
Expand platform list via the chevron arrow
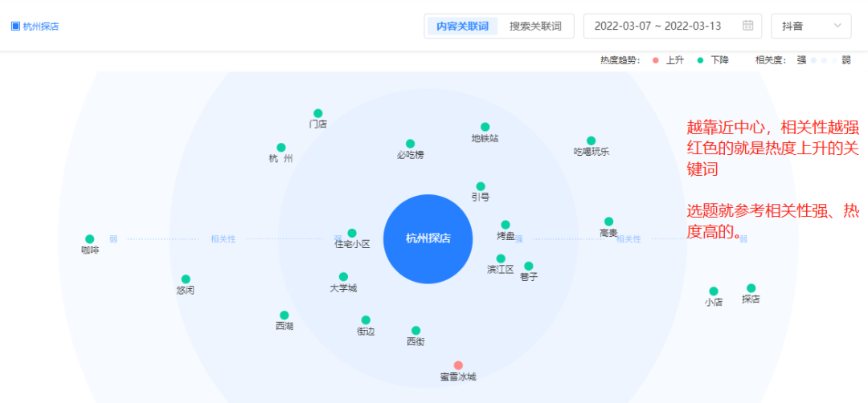(838, 26)
